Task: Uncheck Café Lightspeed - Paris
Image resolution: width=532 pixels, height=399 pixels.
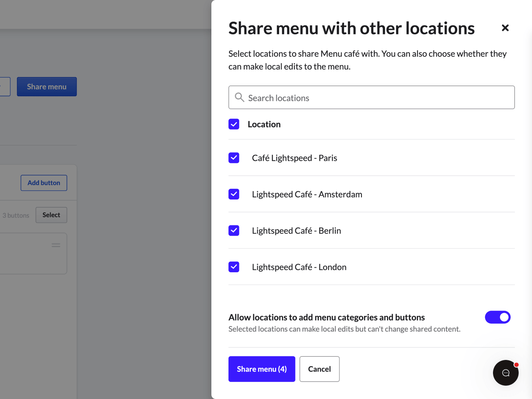Action: pyautogui.click(x=234, y=158)
